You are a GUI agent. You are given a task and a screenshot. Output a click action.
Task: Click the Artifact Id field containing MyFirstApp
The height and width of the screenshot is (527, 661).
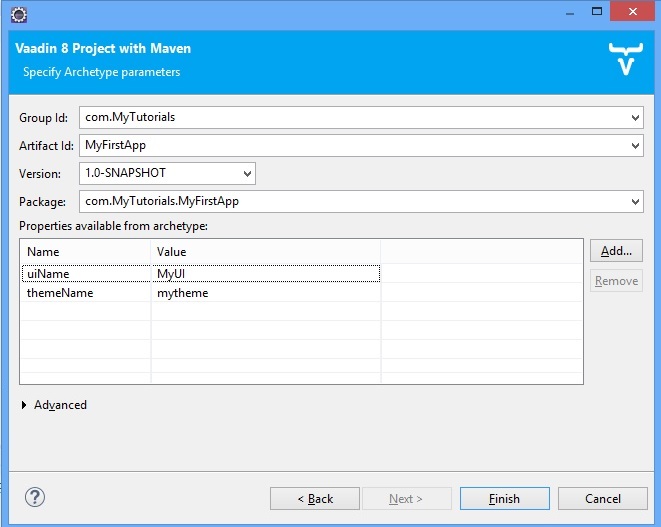coord(361,145)
